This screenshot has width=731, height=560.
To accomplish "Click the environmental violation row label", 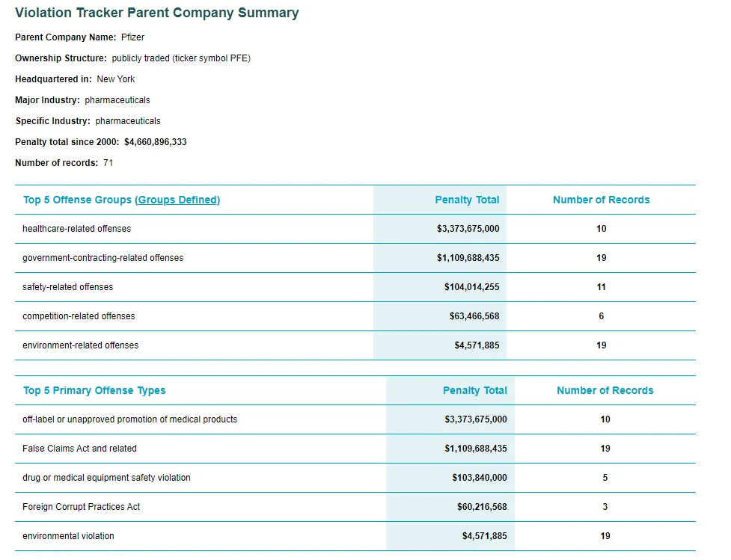I will pyautogui.click(x=68, y=536).
